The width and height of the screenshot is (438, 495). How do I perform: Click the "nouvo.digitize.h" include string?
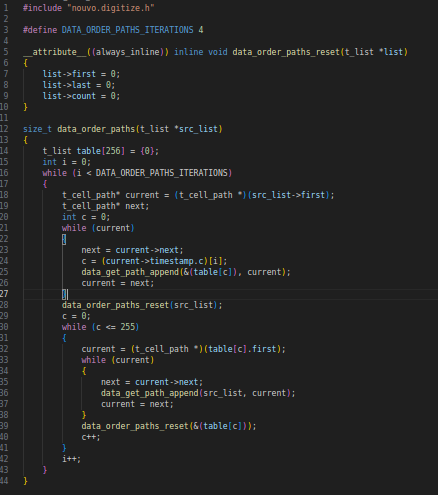point(111,8)
